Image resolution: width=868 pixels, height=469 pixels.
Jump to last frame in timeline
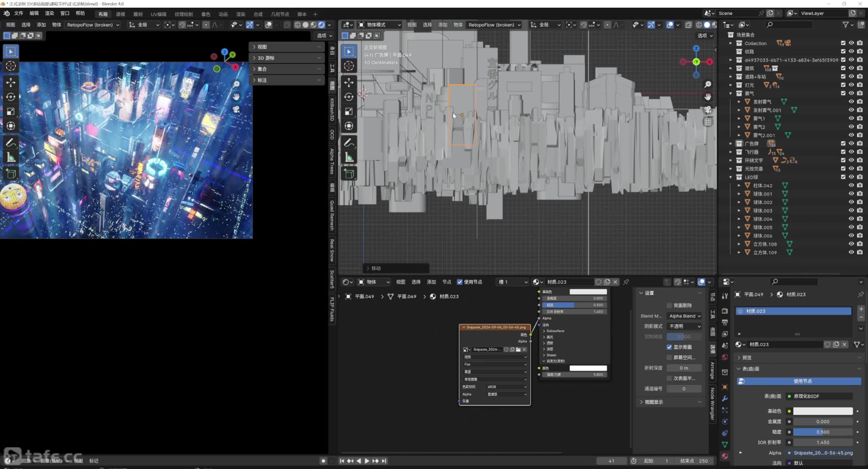(384, 461)
